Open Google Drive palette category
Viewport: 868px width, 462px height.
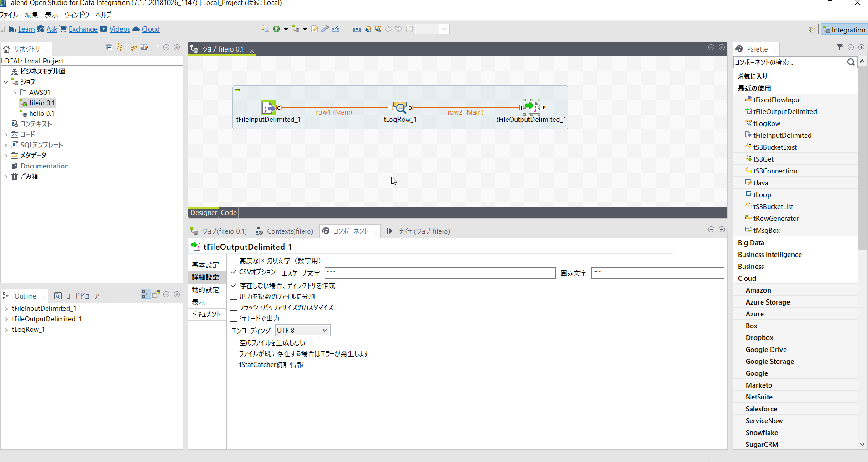(x=766, y=350)
